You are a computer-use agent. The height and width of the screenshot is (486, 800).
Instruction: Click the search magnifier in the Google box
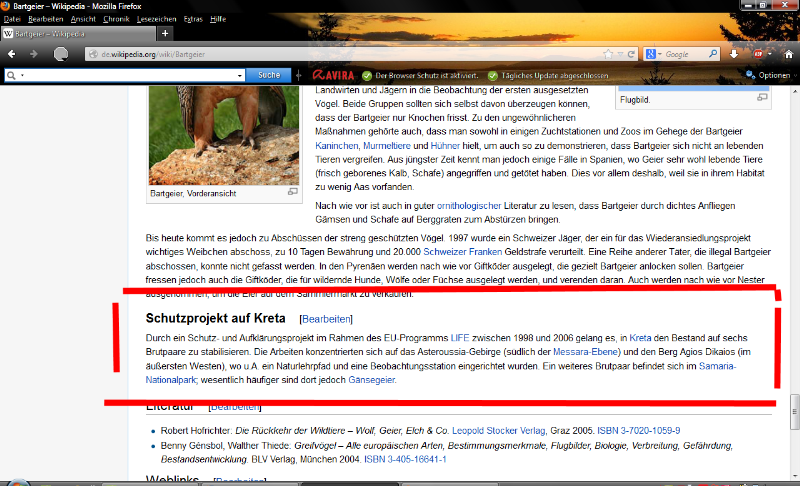tap(714, 54)
